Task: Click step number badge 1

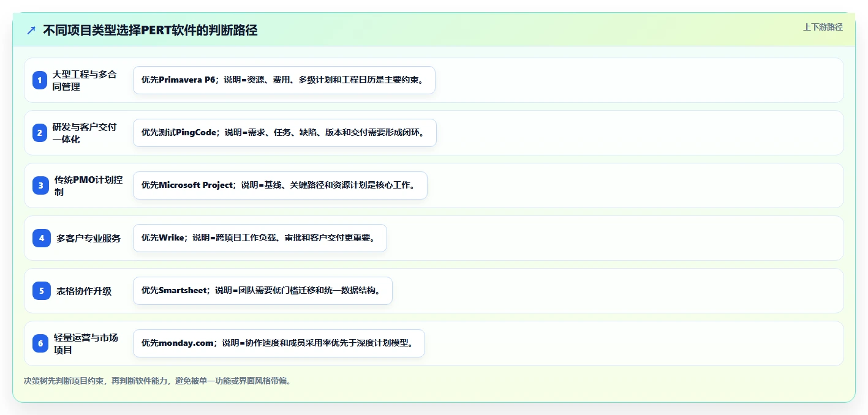Action: coord(40,80)
